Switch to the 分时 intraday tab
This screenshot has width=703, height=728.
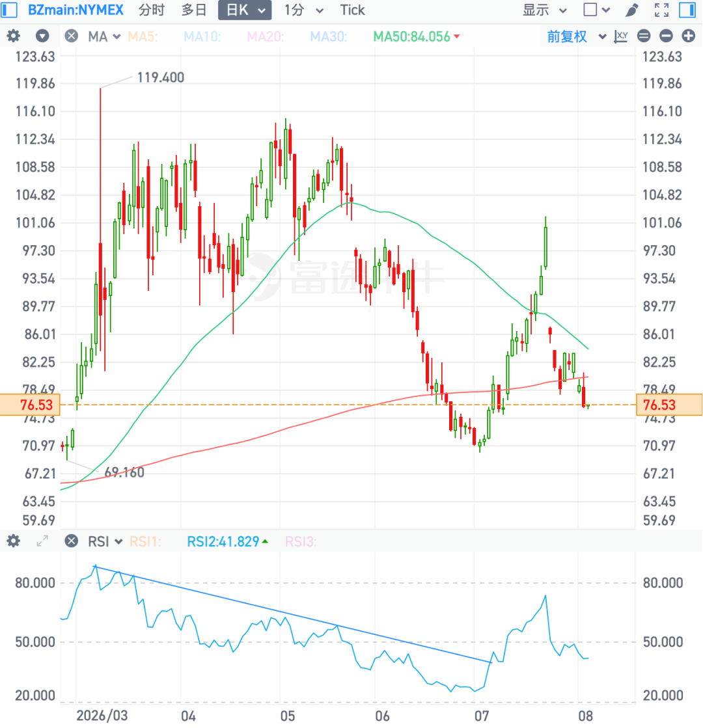click(152, 10)
